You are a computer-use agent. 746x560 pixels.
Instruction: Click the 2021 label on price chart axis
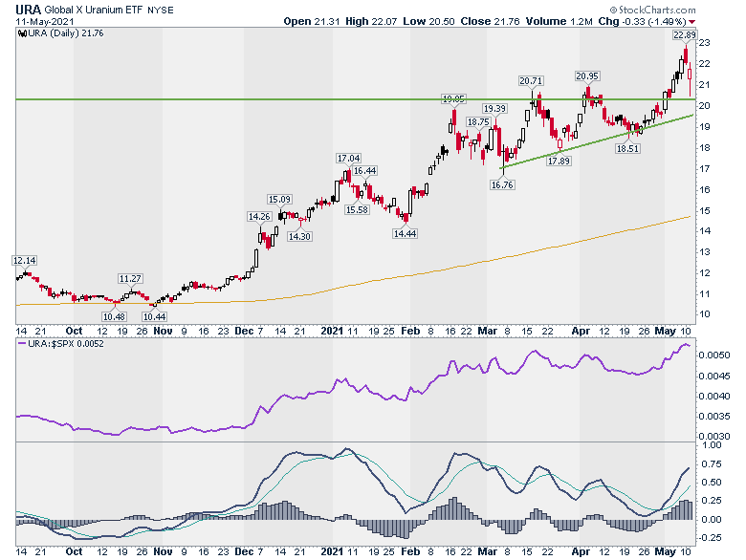[332, 331]
